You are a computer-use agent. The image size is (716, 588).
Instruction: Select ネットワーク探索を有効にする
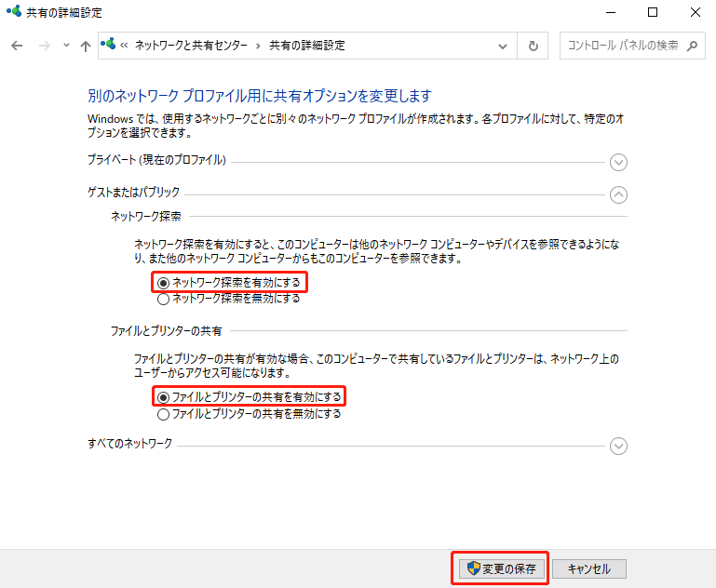pos(229,283)
